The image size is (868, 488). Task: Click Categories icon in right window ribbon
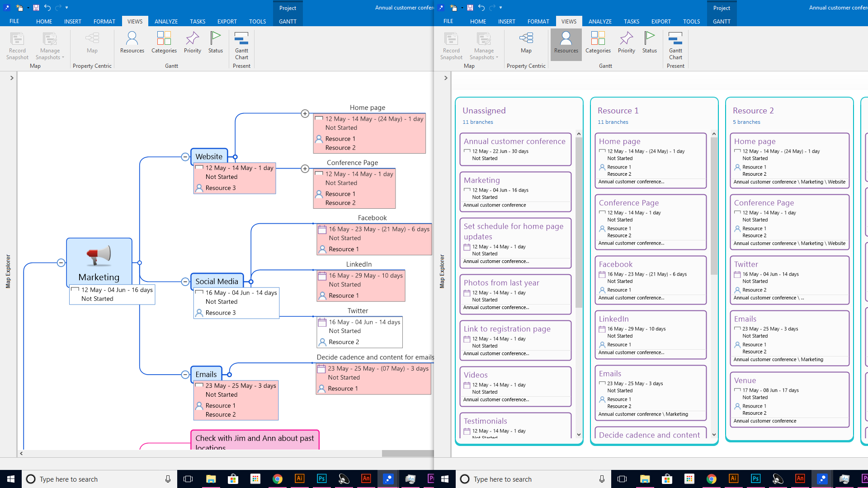[x=598, y=42]
